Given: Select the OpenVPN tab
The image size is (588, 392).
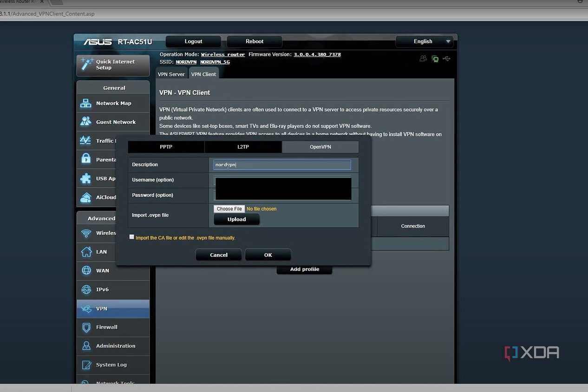Looking at the screenshot, I should (320, 147).
